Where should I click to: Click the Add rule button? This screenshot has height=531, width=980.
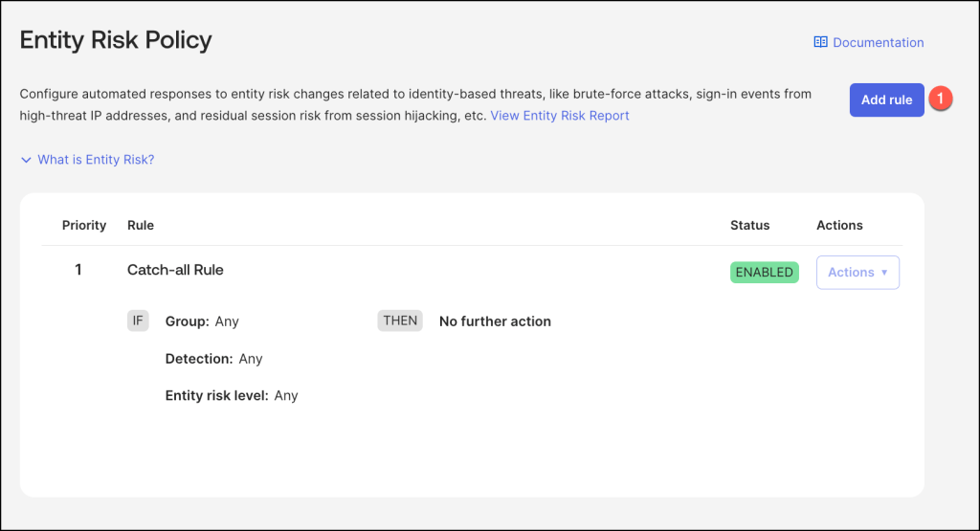[x=886, y=100]
